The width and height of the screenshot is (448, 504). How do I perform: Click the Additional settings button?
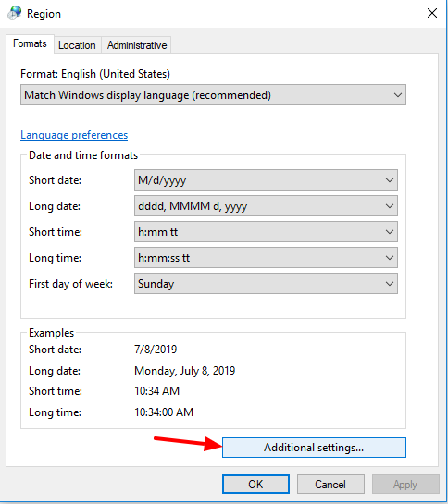click(x=314, y=448)
